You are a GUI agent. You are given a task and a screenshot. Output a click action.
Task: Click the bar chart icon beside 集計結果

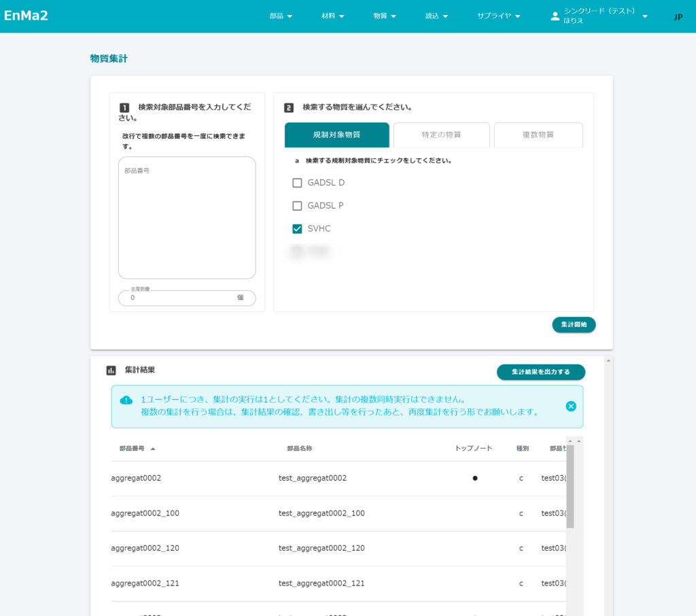click(111, 371)
